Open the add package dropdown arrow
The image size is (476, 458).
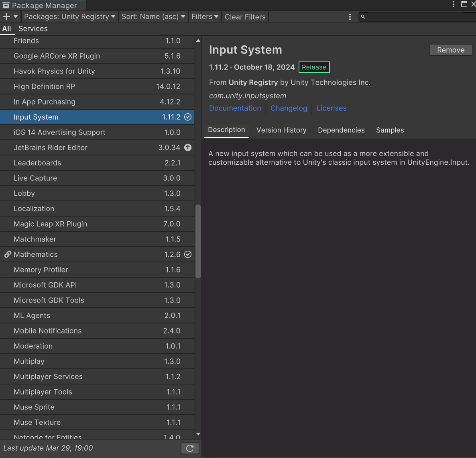click(x=16, y=17)
